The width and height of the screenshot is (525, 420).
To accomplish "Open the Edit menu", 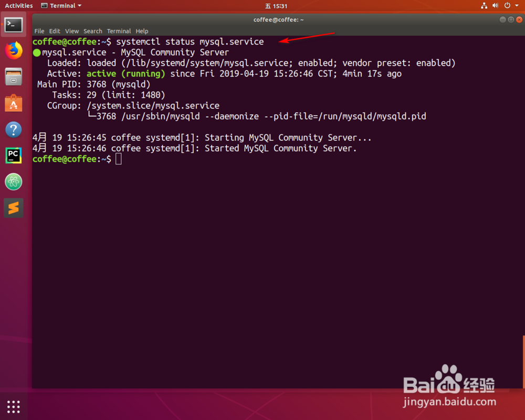I will (x=54, y=31).
